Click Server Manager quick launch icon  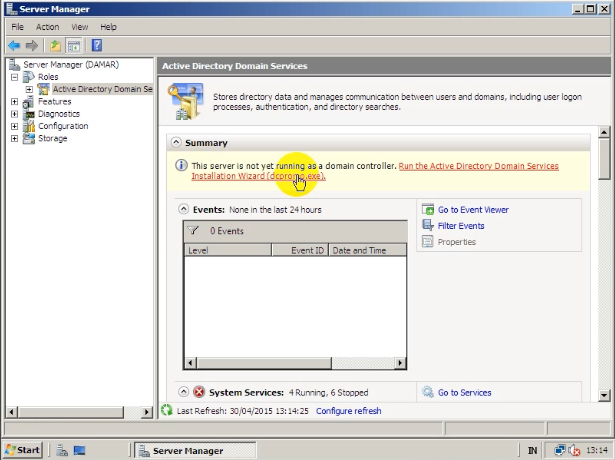[62, 451]
